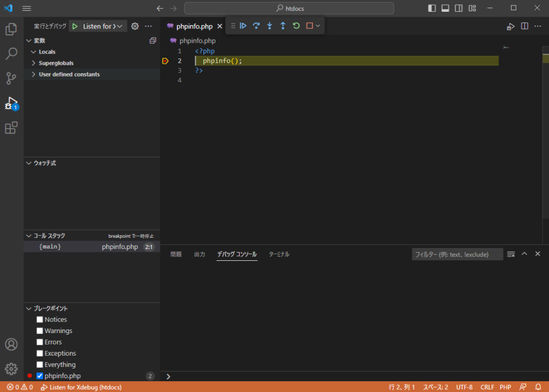Open notifications bell in status bar
This screenshot has height=392, width=549.
(538, 387)
